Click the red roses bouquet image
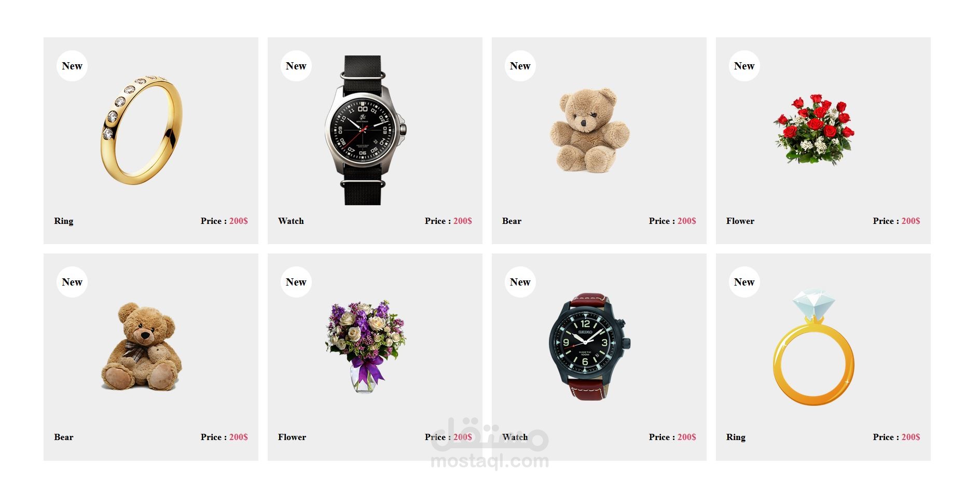The height and width of the screenshot is (481, 980). [813, 130]
